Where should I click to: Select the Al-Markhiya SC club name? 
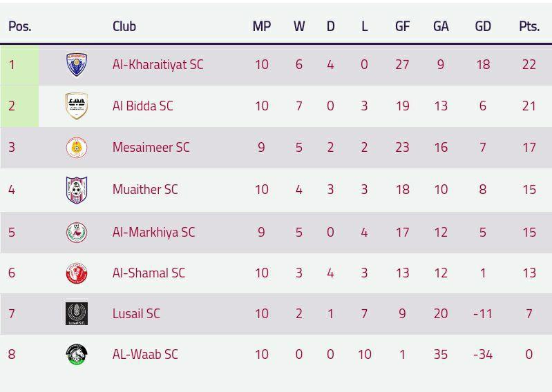tap(153, 232)
